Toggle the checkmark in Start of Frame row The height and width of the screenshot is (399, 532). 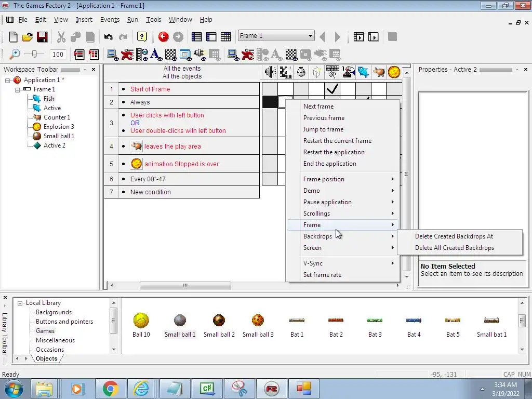tap(332, 89)
